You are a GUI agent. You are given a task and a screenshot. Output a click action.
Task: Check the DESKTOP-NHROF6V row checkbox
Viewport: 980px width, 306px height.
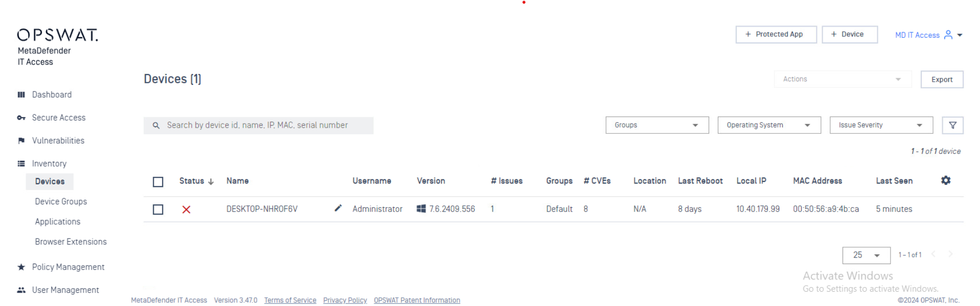pyautogui.click(x=158, y=209)
